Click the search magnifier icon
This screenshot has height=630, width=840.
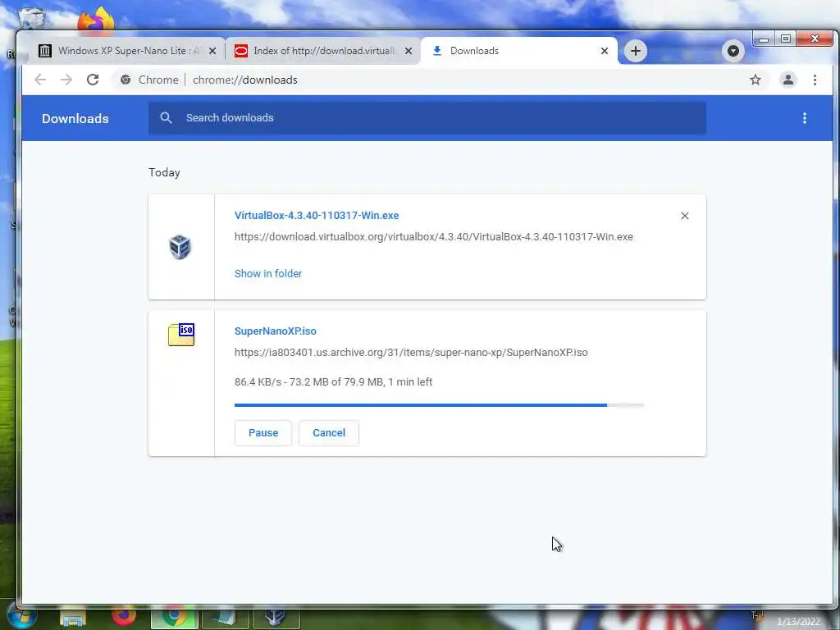click(x=166, y=118)
